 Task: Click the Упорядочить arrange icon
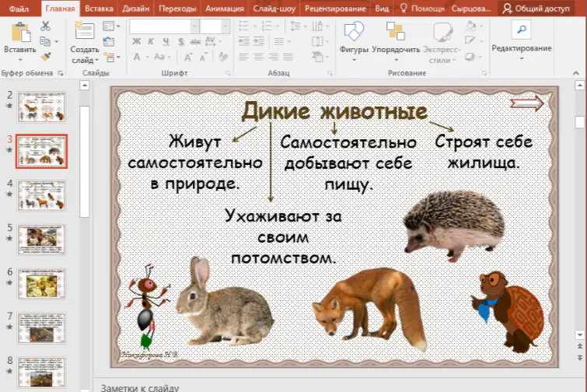(x=396, y=31)
